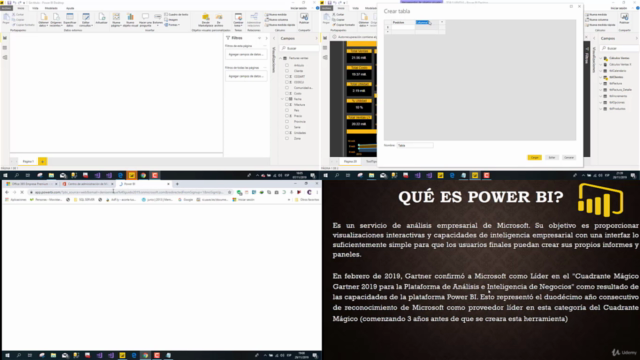Click File Explorer icon in upper-right taskbar
This screenshot has width=640, height=360.
(371, 176)
